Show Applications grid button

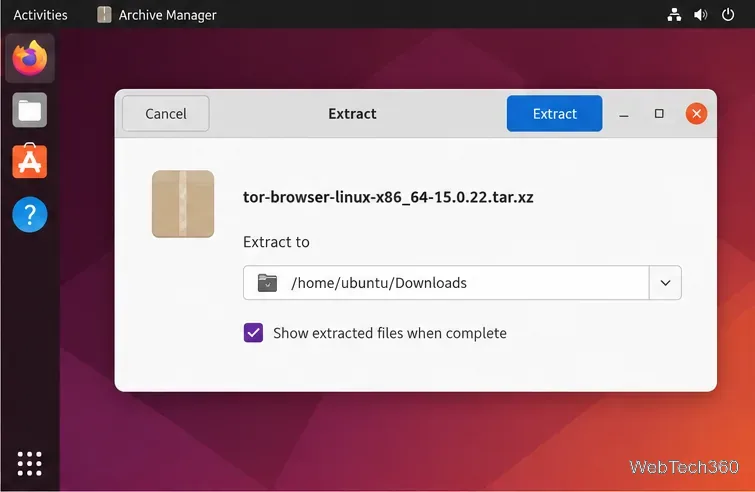[x=30, y=464]
